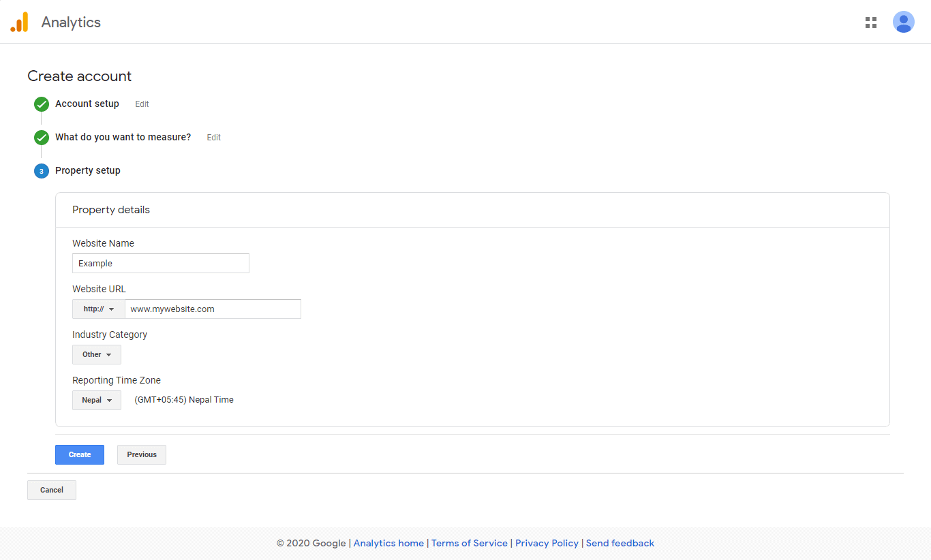Open the Terms of Service link
Screen dimensions: 931x560
(x=470, y=543)
